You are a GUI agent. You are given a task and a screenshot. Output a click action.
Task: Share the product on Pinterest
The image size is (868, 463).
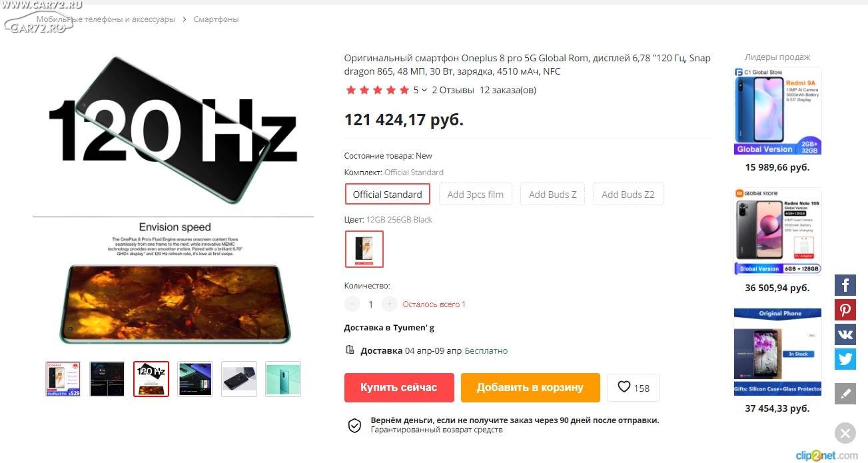click(845, 310)
